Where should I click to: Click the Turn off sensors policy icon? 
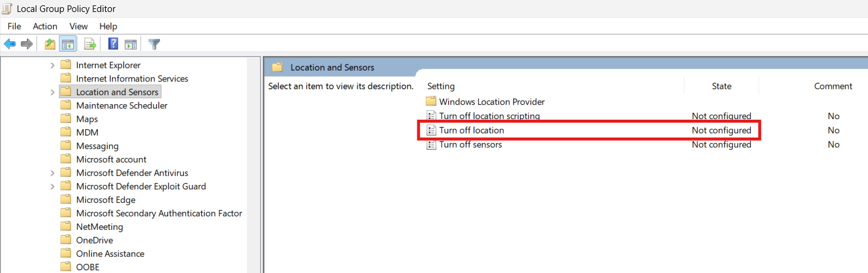431,144
